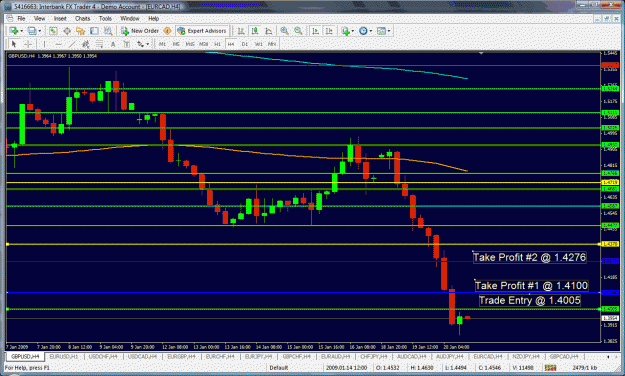Screen dimensions: 625x376
Task: Switch to the NZDJPY,H4 chart tab
Action: tap(527, 356)
